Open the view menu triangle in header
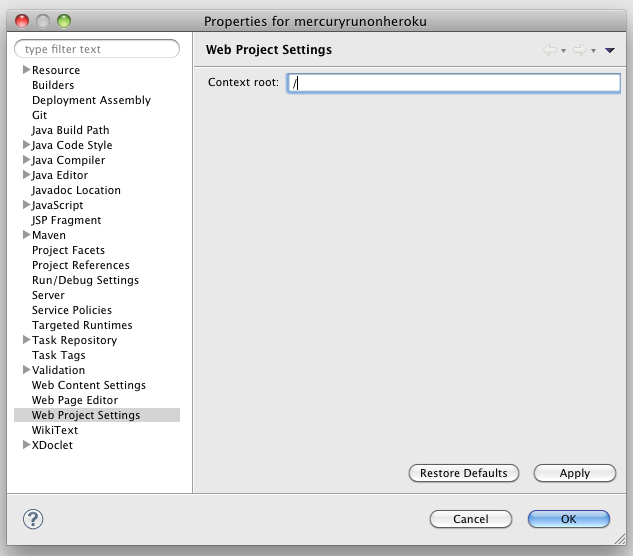 coord(610,50)
